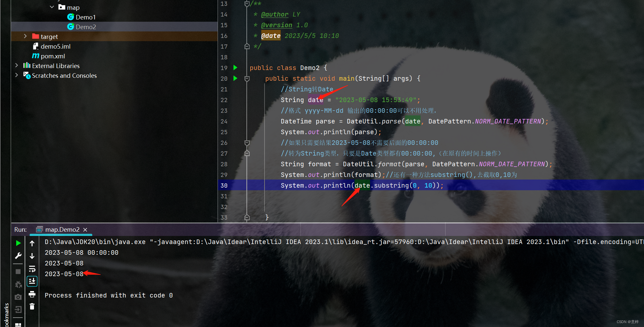Expand the External Libraries node
The image size is (644, 327).
[17, 65]
